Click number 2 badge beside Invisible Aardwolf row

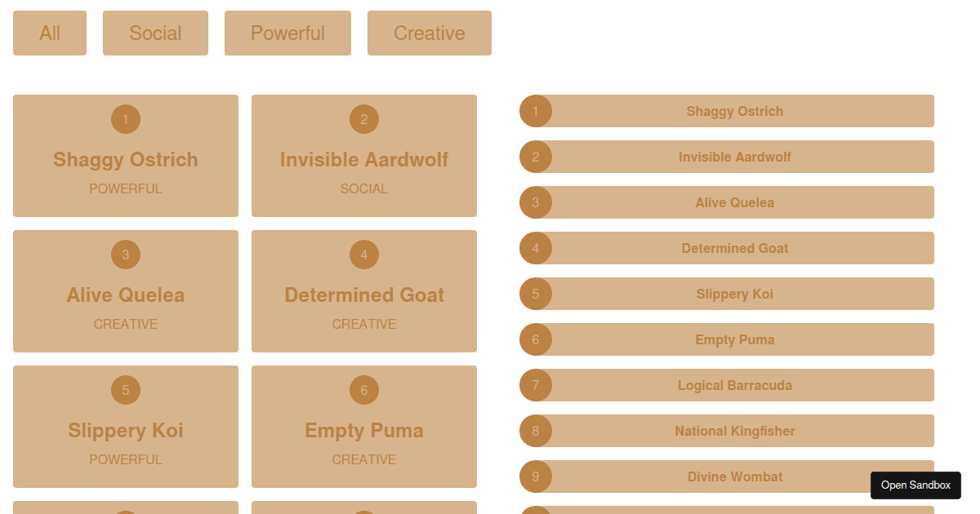coord(536,157)
